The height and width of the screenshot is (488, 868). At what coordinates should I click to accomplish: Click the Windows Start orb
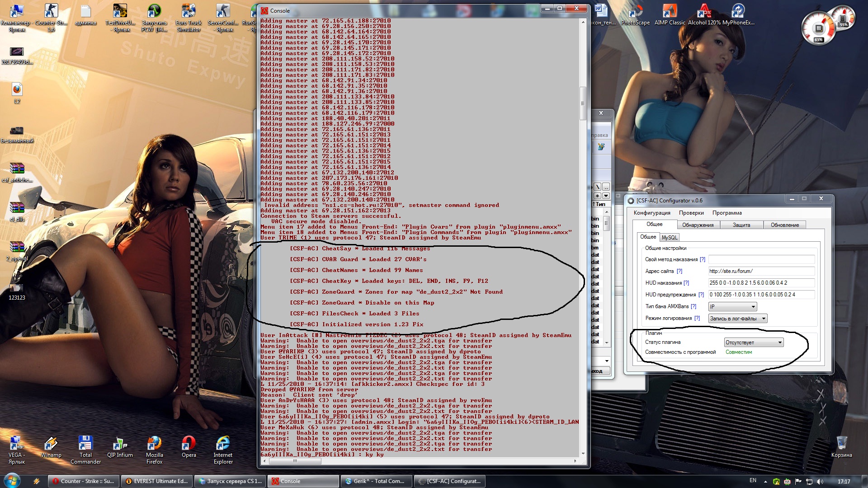pos(12,480)
